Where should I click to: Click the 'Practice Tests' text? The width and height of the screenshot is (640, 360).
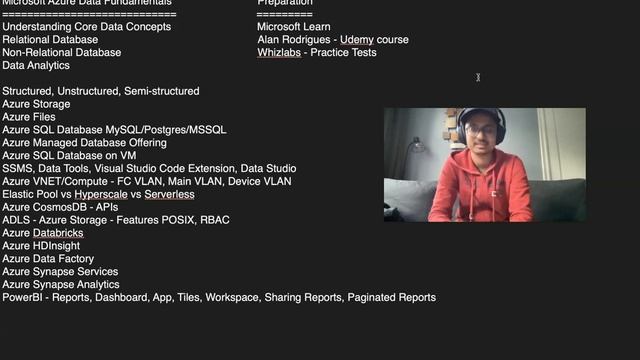coord(343,53)
